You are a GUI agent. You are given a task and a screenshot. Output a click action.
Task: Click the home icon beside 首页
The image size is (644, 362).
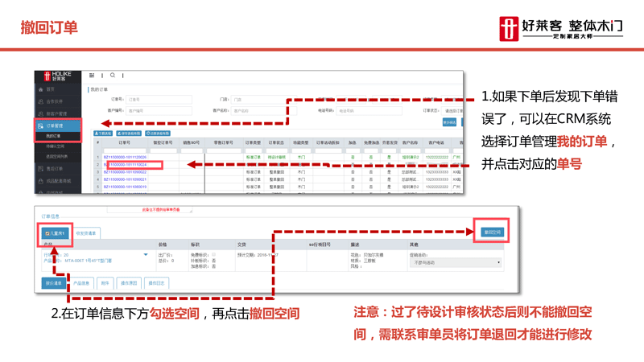[x=41, y=89]
